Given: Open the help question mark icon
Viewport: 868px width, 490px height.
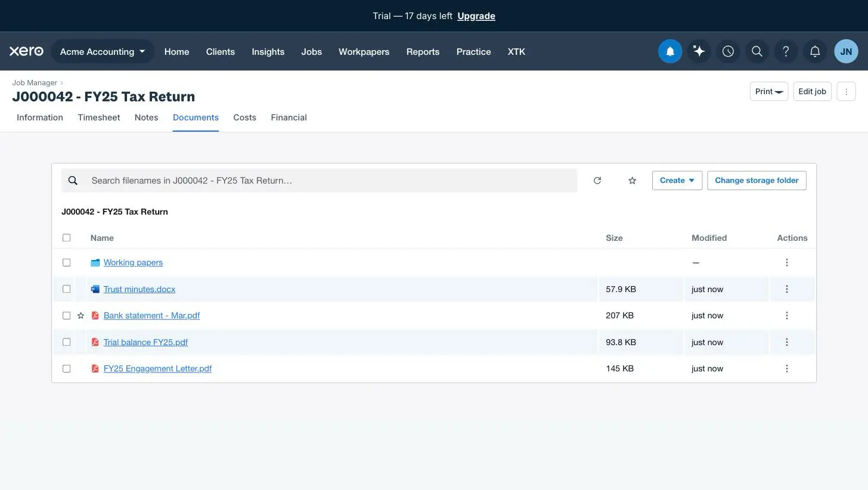Looking at the screenshot, I should click(x=786, y=51).
